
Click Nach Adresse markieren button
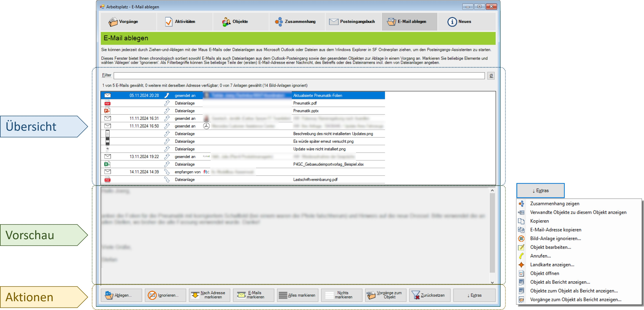209,295
